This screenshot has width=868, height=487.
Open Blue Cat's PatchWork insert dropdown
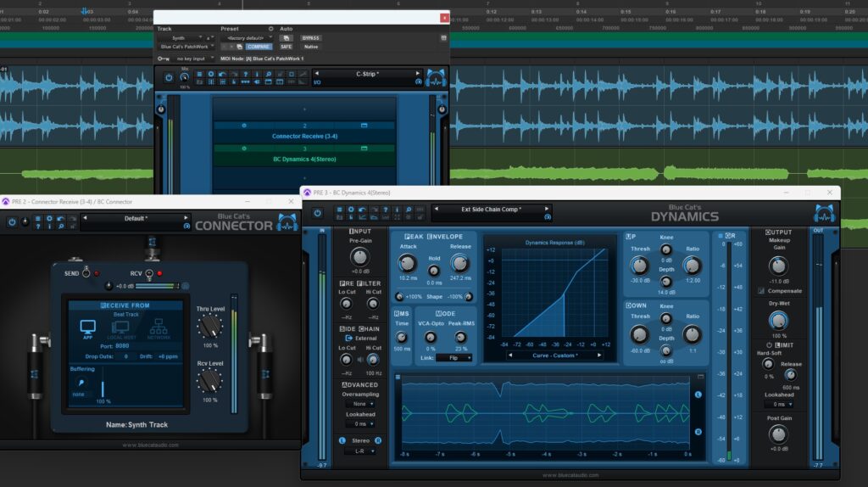(187, 47)
